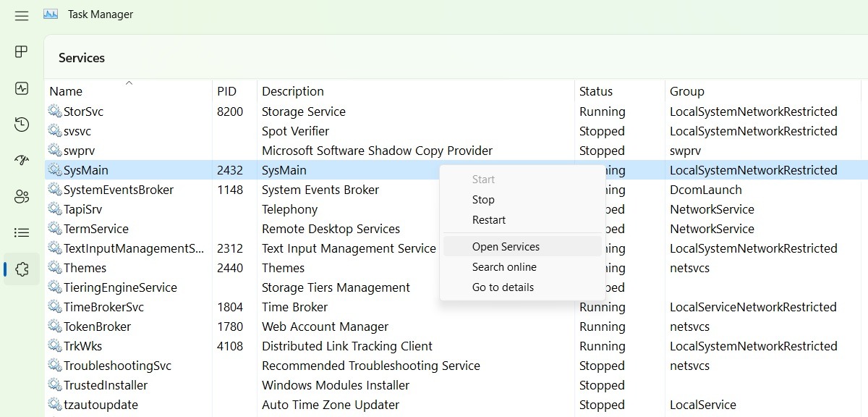Select Search online in the context menu

click(504, 266)
